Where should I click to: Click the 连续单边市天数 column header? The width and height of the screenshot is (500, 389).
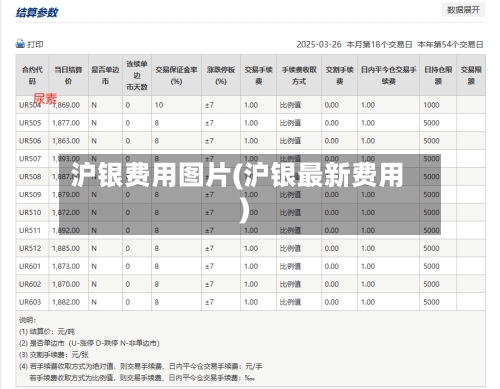click(x=137, y=75)
